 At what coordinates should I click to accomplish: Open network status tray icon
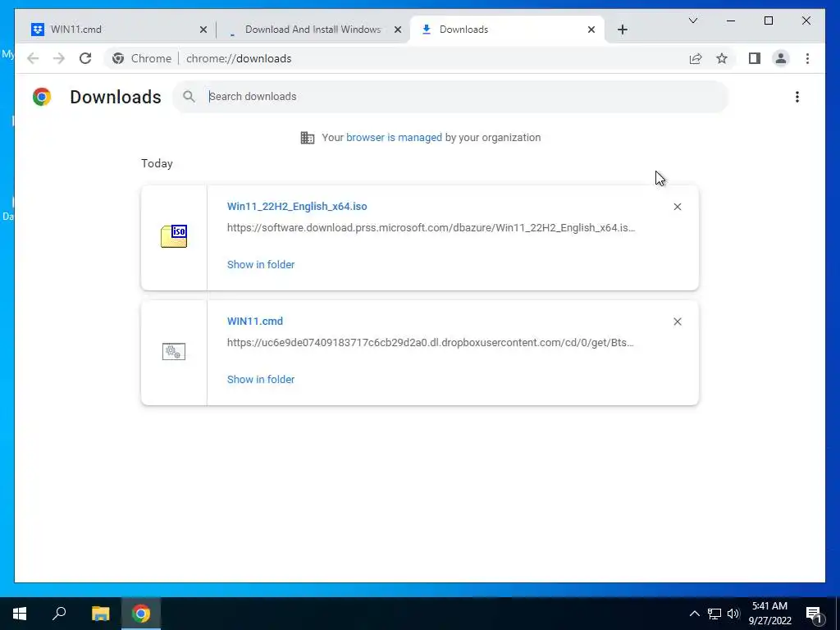(x=714, y=614)
